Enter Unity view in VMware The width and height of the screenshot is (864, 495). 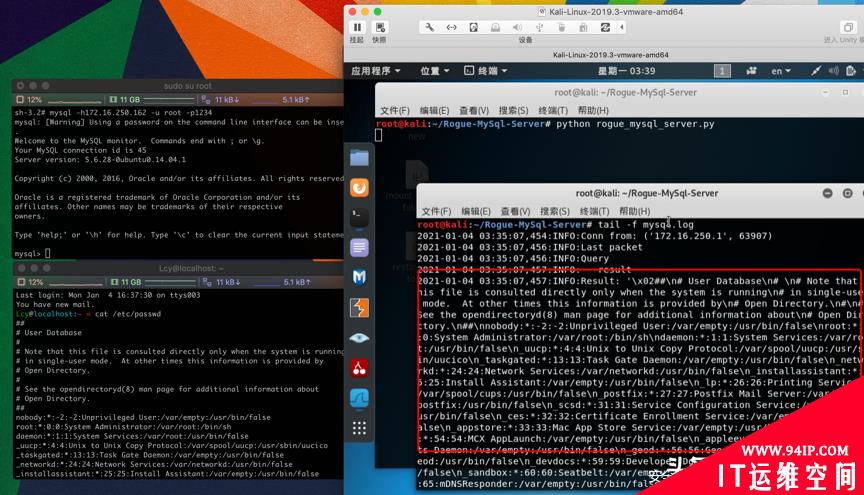pyautogui.click(x=848, y=28)
